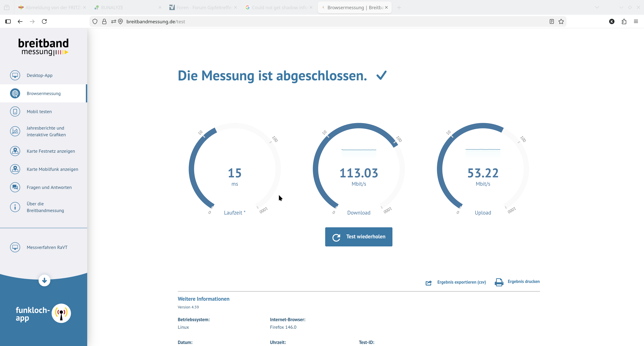Click the Mobil testen phone icon

click(x=15, y=111)
